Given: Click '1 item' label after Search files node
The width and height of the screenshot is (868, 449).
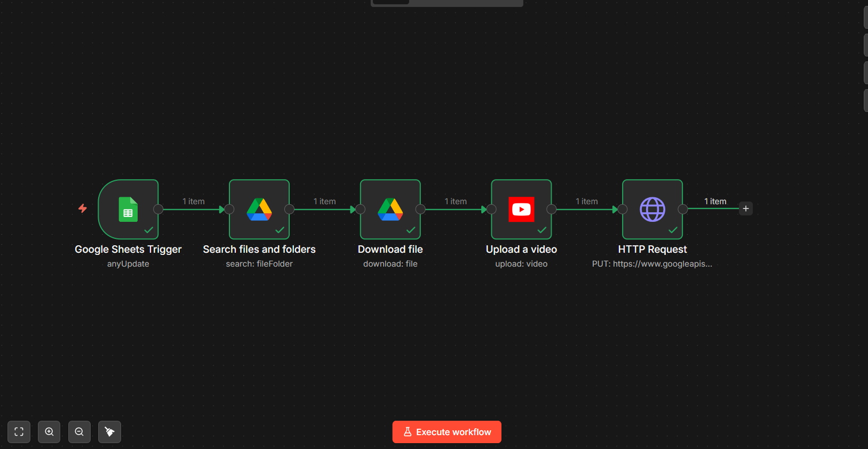Looking at the screenshot, I should coord(324,202).
